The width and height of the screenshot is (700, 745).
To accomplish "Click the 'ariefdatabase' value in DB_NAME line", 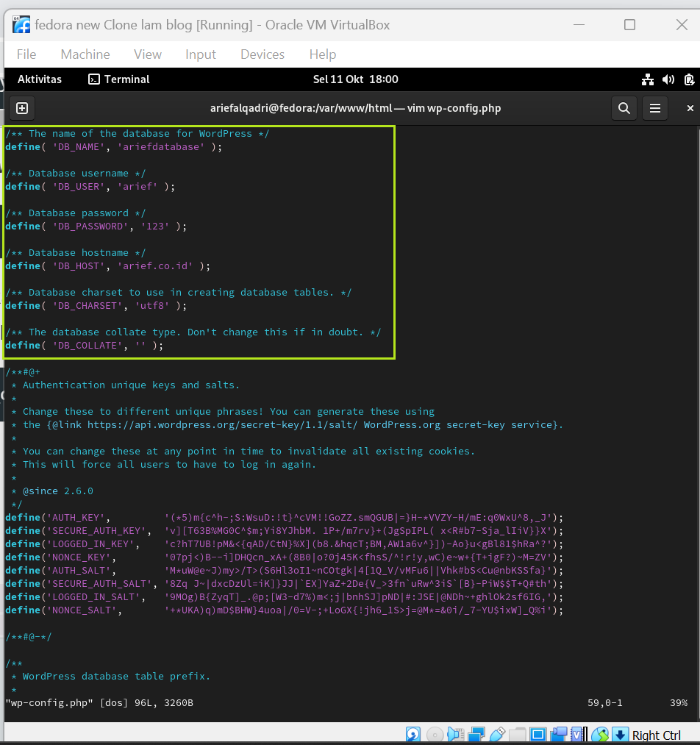I will point(161,147).
